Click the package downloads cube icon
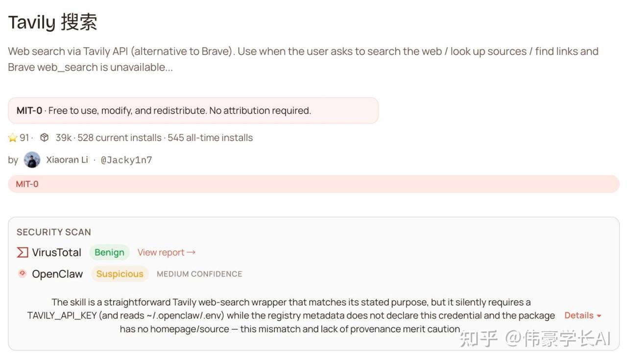Image resolution: width=627 pixels, height=364 pixels. (x=44, y=138)
